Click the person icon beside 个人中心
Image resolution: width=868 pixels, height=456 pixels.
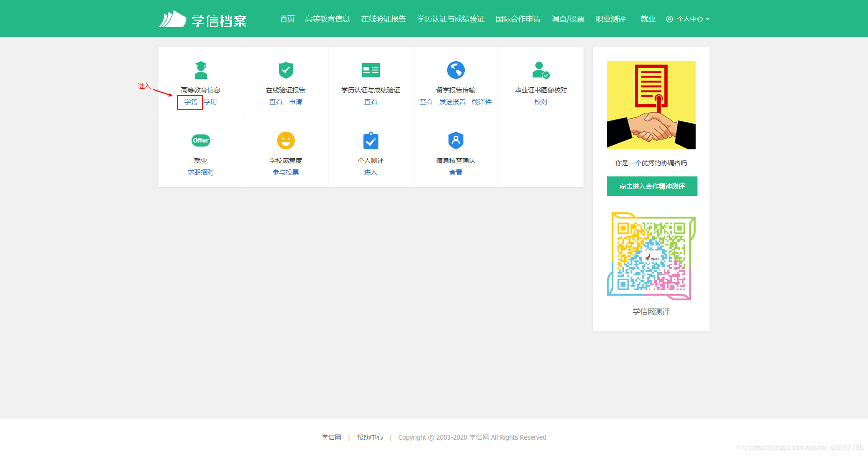coord(670,19)
